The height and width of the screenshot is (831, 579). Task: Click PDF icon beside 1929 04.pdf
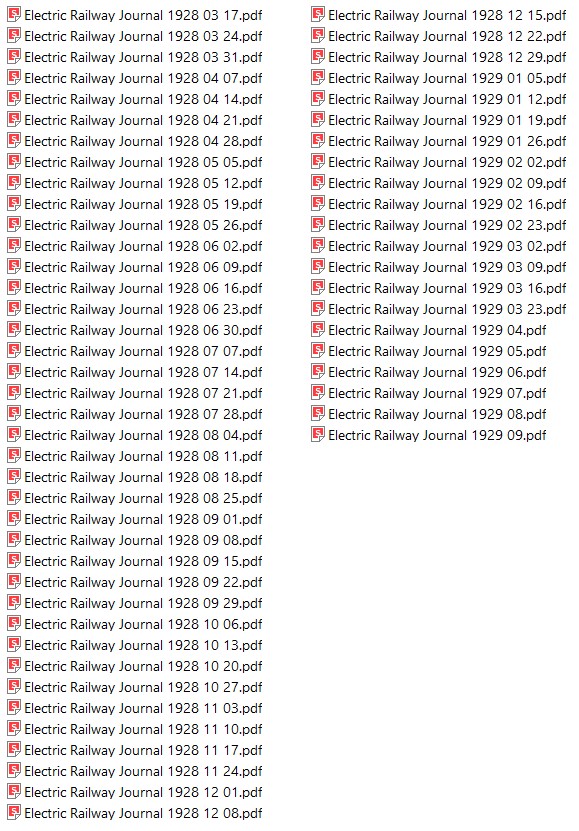pyautogui.click(x=318, y=330)
